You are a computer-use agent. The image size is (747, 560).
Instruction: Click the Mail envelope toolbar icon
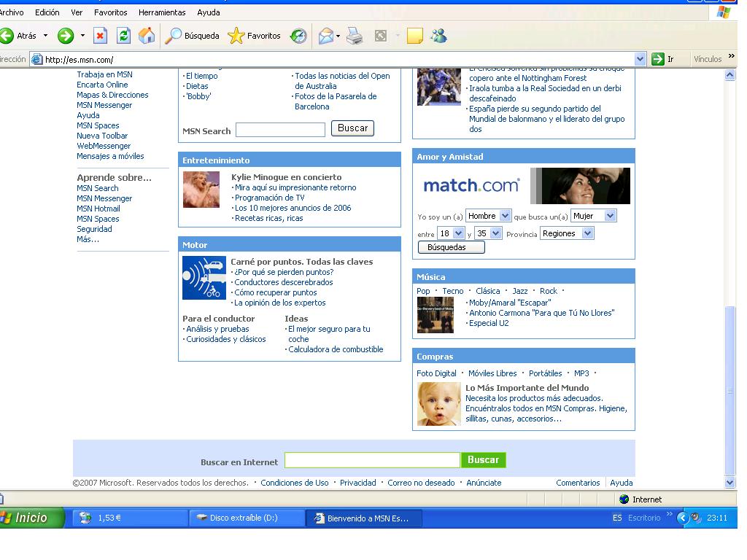326,36
